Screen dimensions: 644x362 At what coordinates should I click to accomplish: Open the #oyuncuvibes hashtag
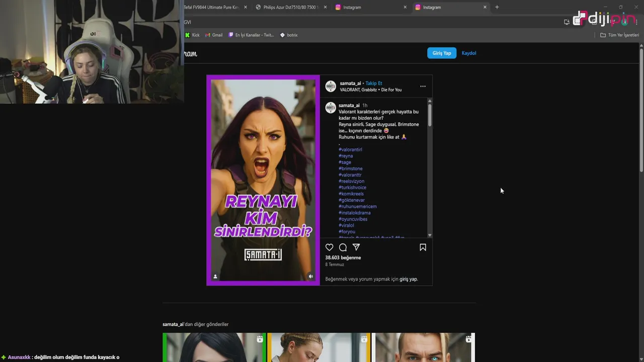coord(353,219)
